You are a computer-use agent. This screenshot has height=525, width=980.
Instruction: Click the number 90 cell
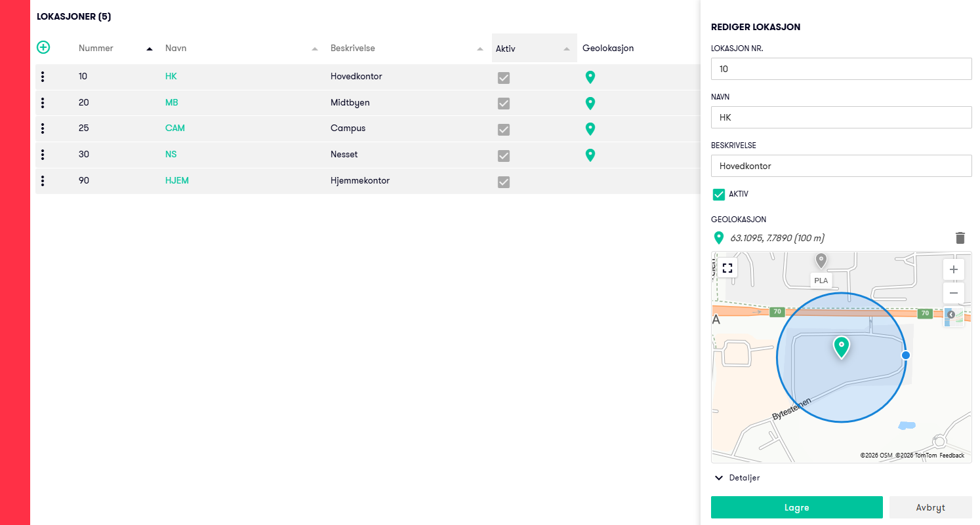(x=84, y=181)
